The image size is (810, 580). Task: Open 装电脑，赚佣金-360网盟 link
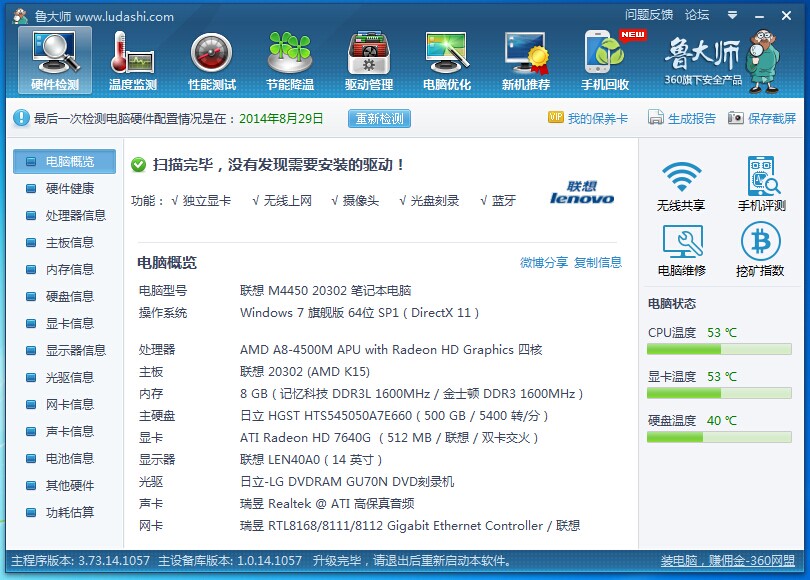pyautogui.click(x=727, y=560)
